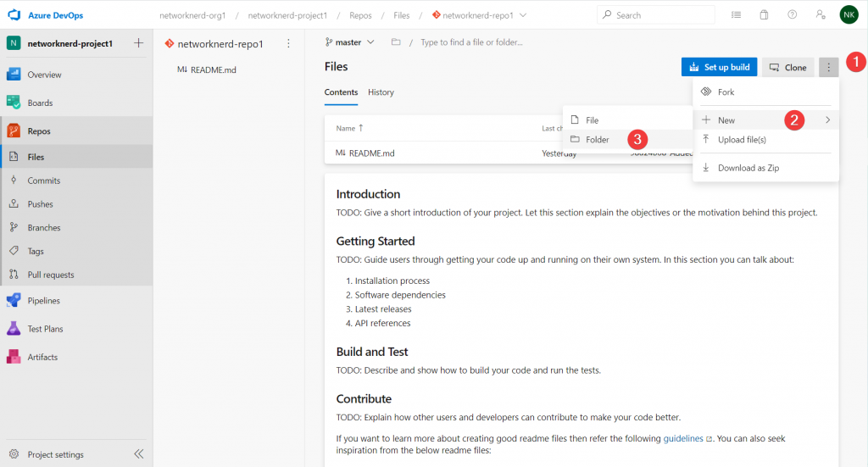Click networknerd-org1 in breadcrumb
868x467 pixels.
click(192, 15)
